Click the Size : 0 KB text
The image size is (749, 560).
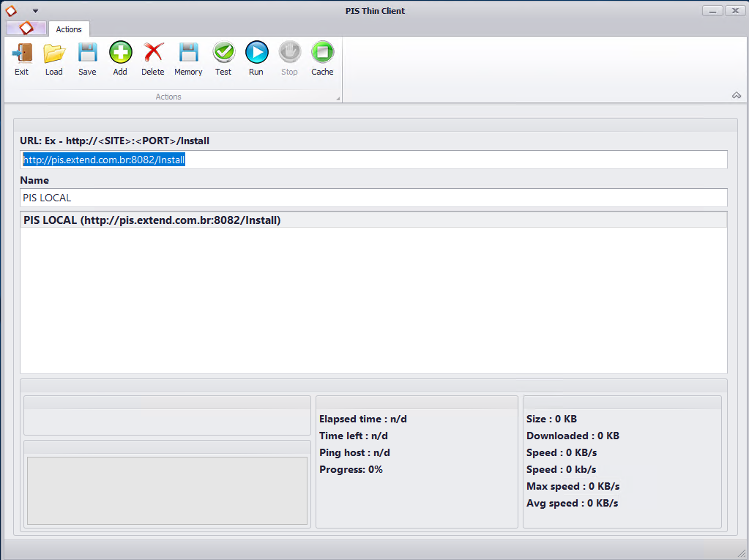pyautogui.click(x=552, y=419)
